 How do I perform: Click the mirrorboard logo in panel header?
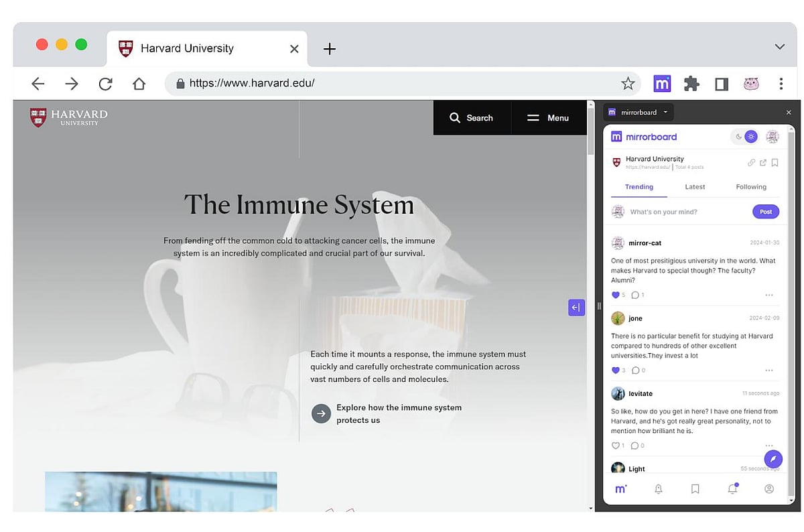point(644,137)
